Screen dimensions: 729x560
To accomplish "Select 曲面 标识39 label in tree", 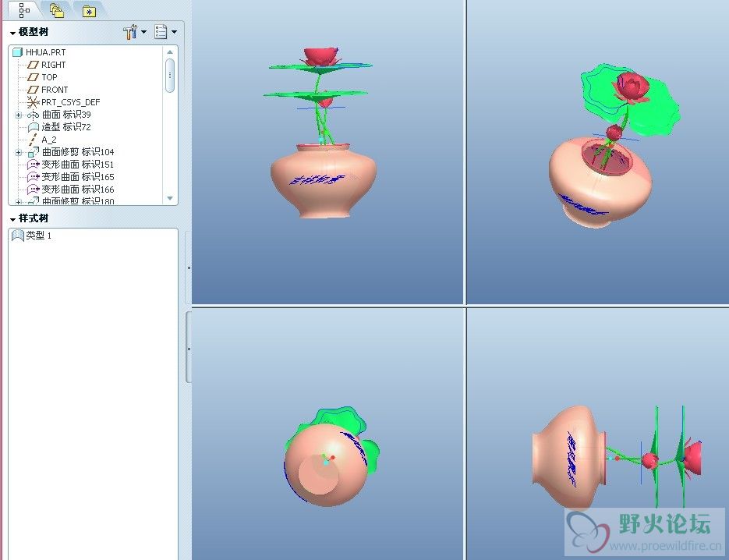I will tap(66, 115).
